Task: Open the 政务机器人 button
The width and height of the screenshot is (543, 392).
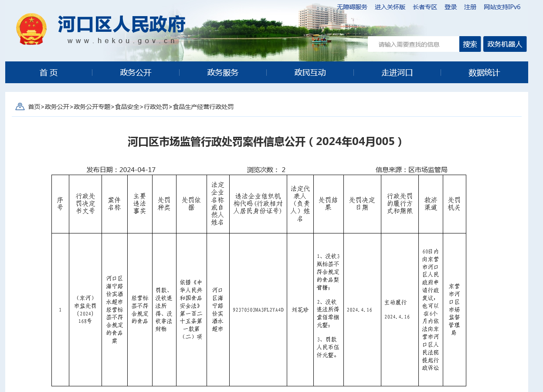Action: point(505,44)
